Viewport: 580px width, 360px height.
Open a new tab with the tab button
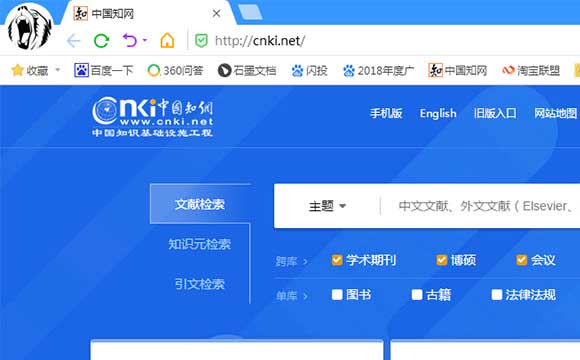tap(250, 12)
